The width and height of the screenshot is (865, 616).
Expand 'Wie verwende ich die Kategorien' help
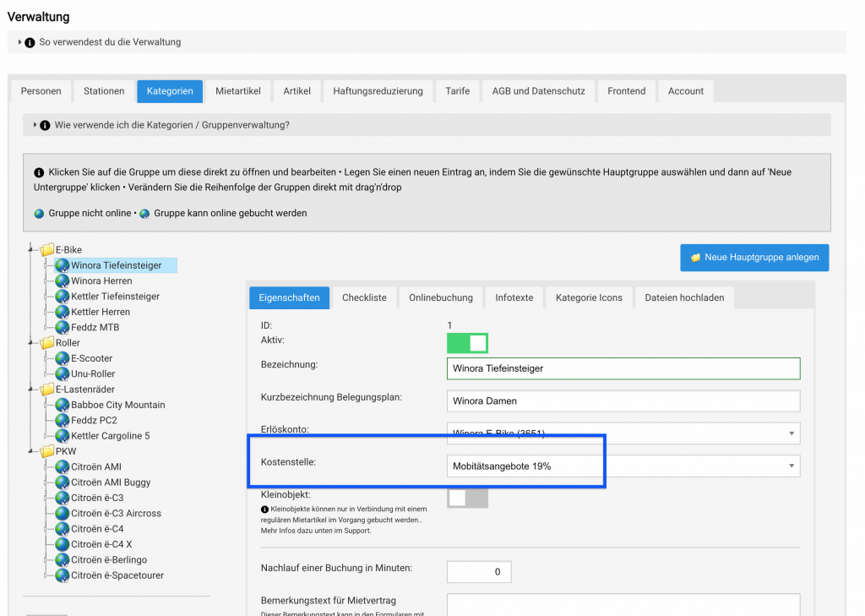(x=35, y=125)
